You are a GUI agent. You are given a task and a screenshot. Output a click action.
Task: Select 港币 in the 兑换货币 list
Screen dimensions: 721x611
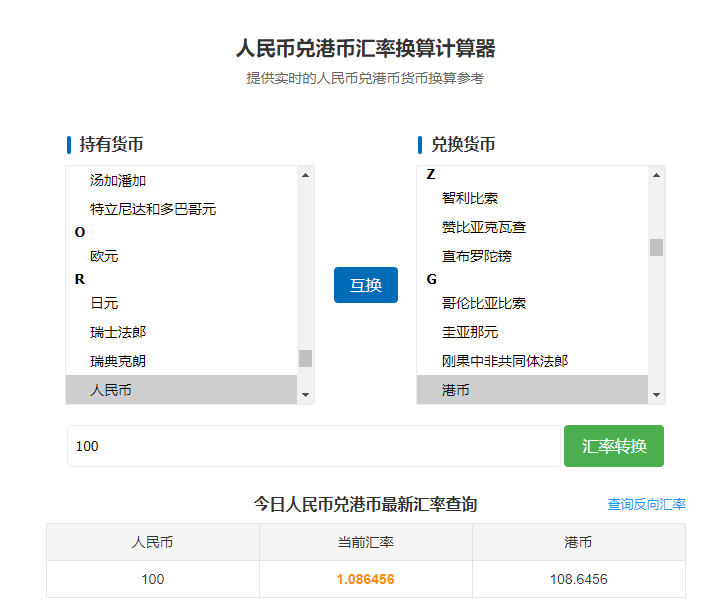tap(532, 390)
